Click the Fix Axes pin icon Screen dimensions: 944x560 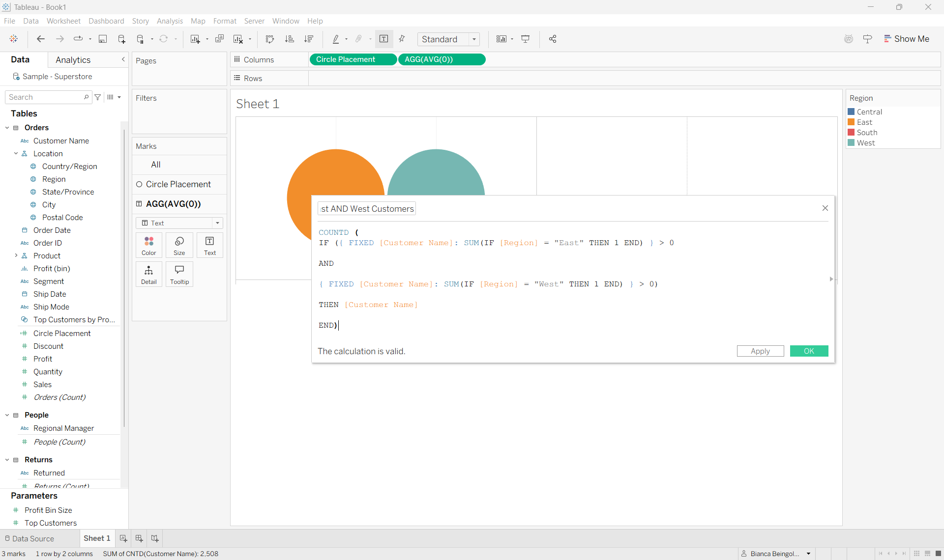(402, 39)
